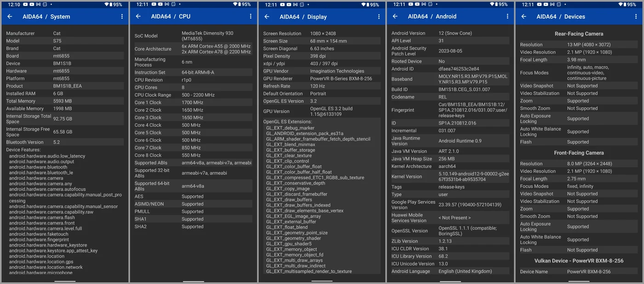Viewport: 644px width, 284px height.
Task: Select Rooted Device No row
Action: [x=450, y=61]
